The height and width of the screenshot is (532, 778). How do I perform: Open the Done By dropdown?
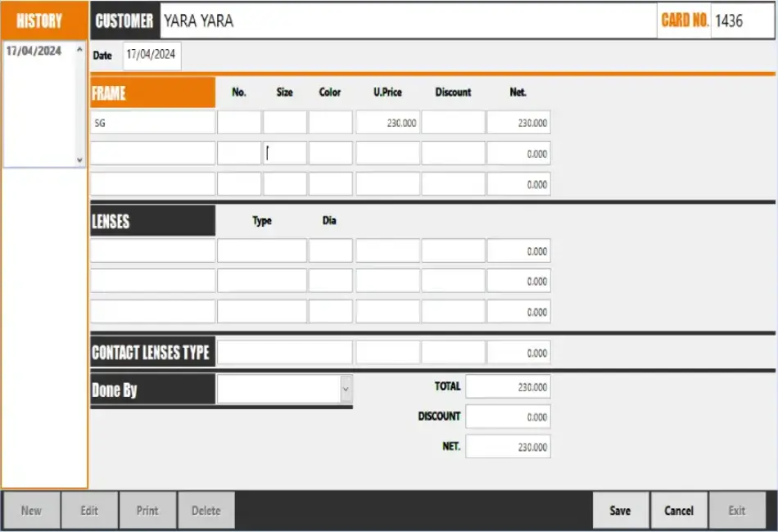point(346,390)
